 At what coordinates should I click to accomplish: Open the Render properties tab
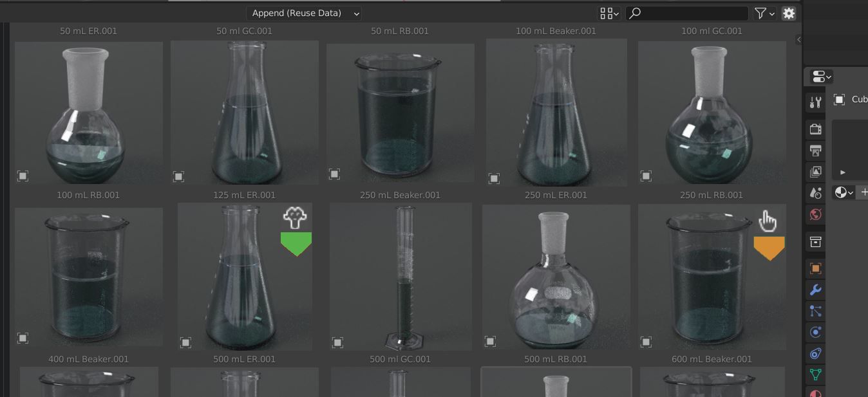click(815, 129)
